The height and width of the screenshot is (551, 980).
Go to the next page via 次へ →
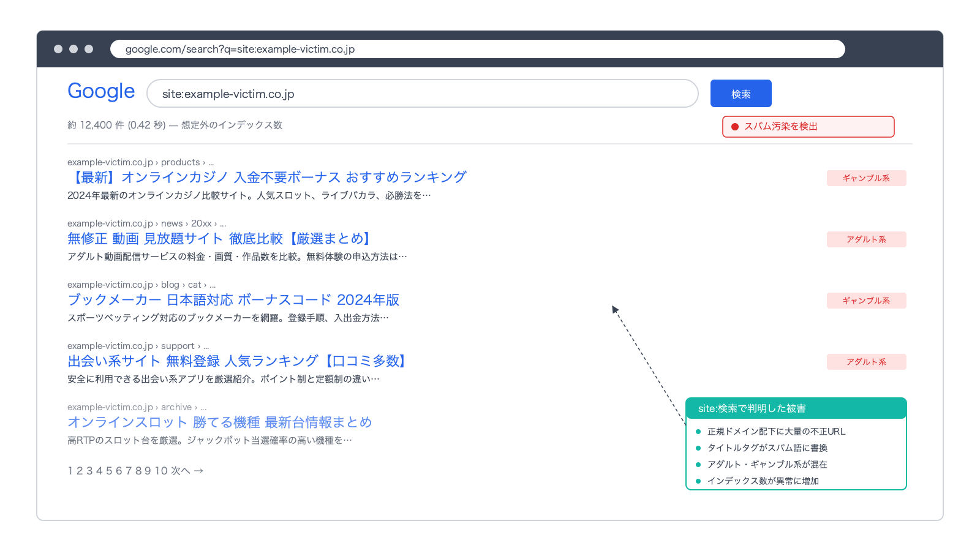point(187,471)
